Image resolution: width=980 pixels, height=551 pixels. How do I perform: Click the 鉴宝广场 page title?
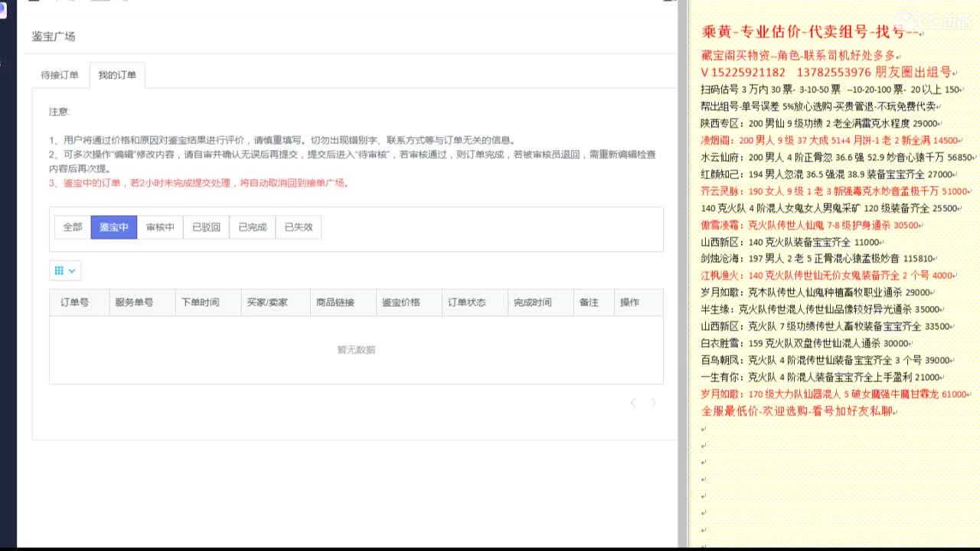click(54, 37)
